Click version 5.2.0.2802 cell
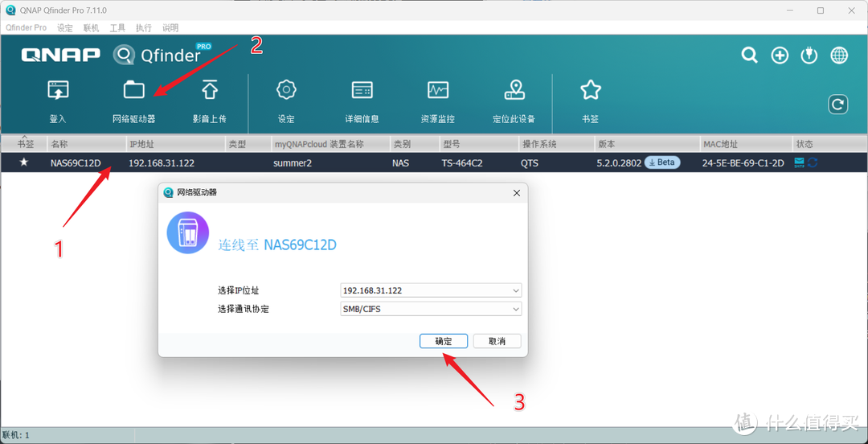This screenshot has height=444, width=868. click(620, 163)
